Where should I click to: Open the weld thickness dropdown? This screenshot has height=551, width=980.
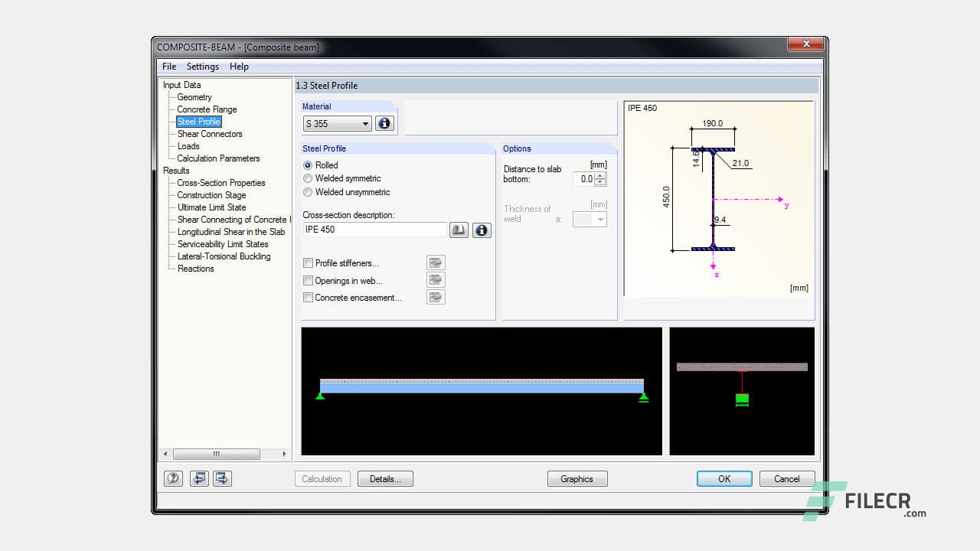tap(599, 219)
